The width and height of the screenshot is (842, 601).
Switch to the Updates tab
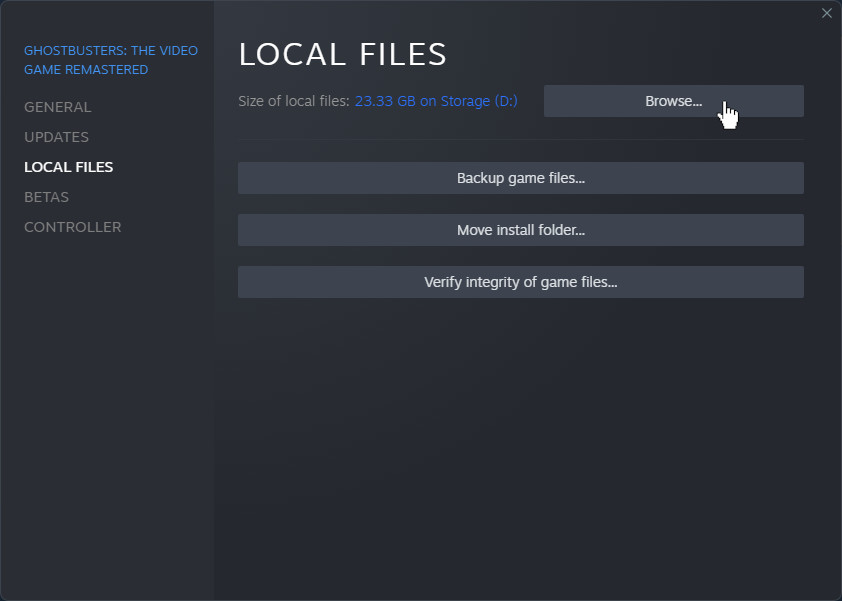(x=56, y=137)
